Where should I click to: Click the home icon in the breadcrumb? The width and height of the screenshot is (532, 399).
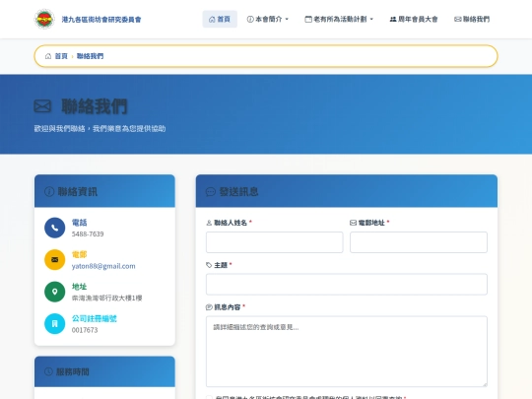48,56
